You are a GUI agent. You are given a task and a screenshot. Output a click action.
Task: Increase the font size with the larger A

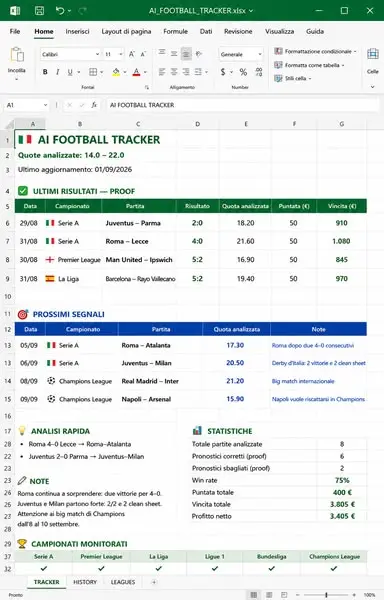(x=132, y=54)
